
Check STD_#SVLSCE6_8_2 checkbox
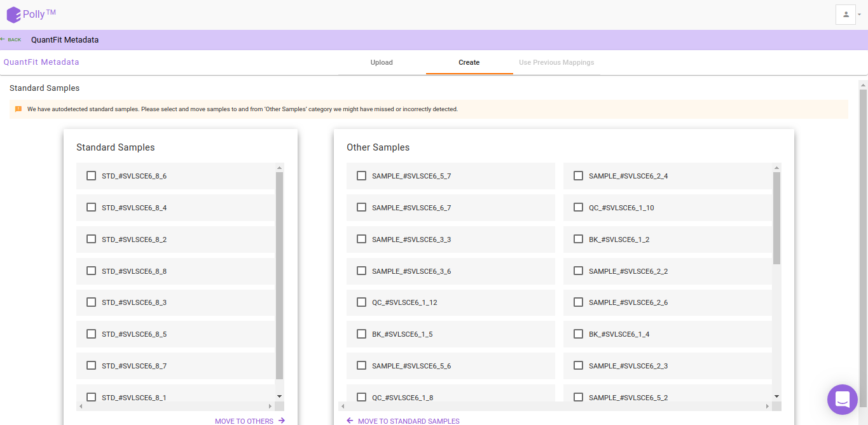coord(91,239)
